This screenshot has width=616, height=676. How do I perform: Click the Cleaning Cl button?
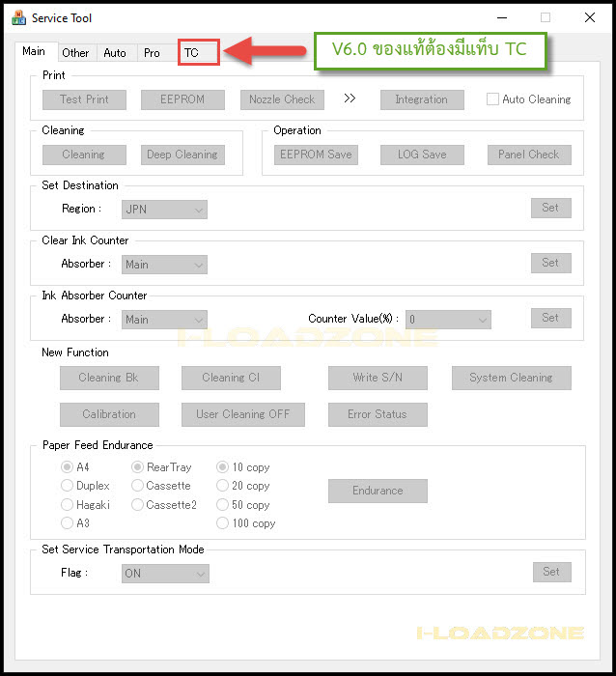click(x=231, y=379)
